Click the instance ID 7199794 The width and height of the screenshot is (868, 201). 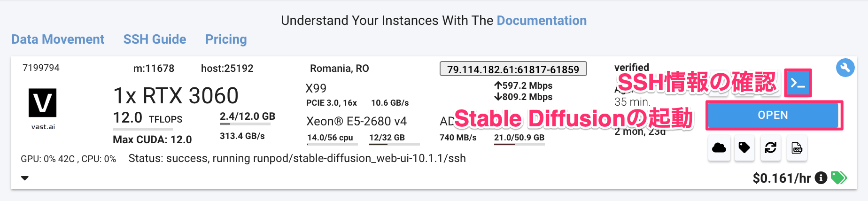[x=41, y=68]
